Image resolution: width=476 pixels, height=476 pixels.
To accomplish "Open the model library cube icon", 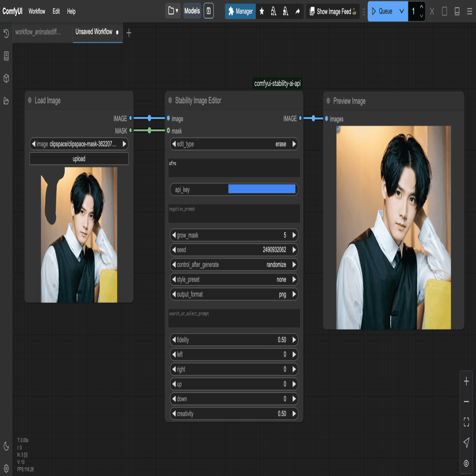I will pos(6,79).
